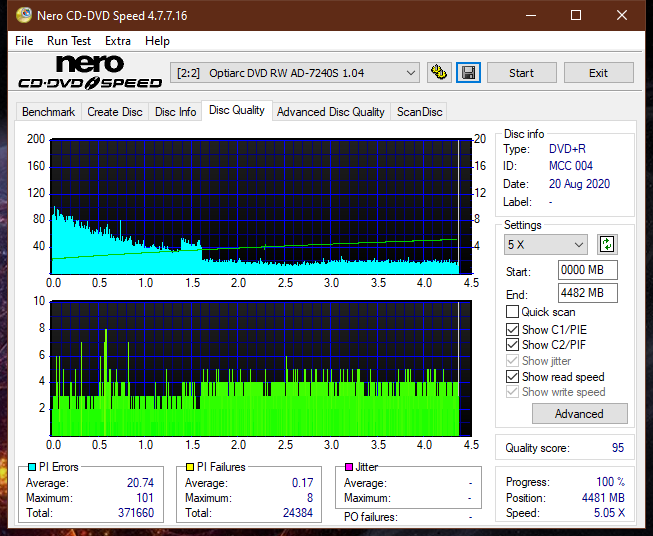Click the disc type DVD+R text

(567, 149)
